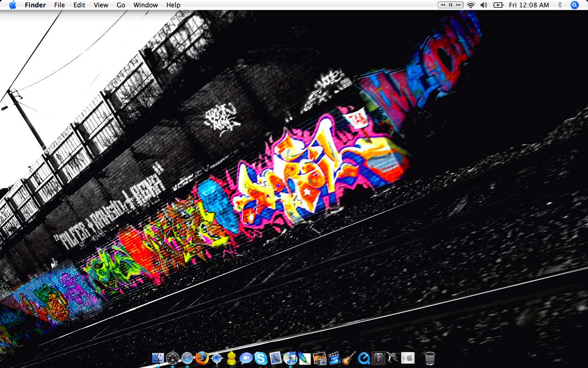Open the Help menu

[173, 5]
